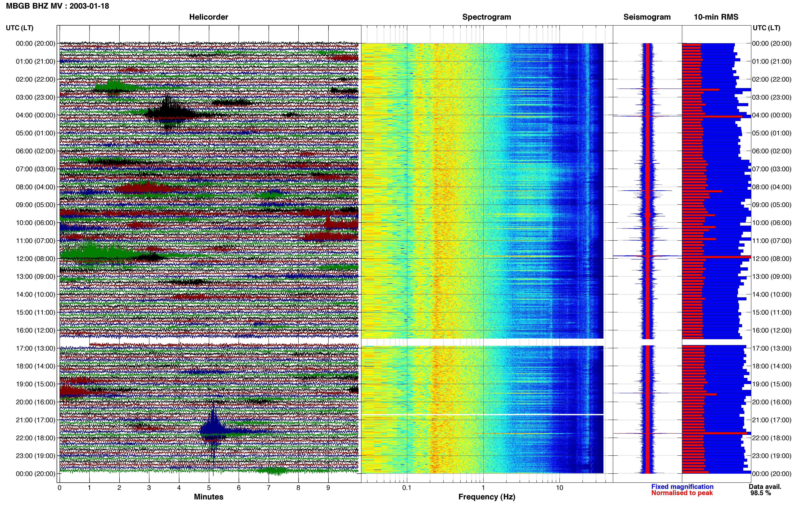Viewport: 812px width, 508px height.
Task: Click the red RMS peak bar near 22:00
Action: point(715,433)
